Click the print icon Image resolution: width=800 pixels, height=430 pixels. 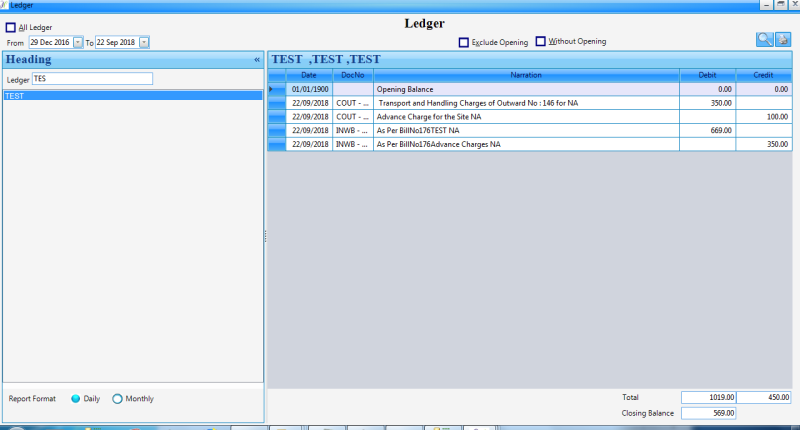[783, 40]
